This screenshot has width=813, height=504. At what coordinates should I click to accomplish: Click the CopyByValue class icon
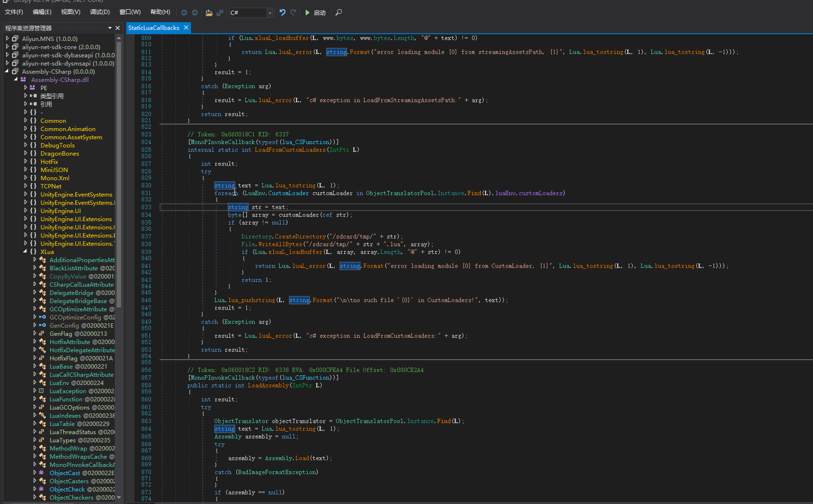click(42, 276)
